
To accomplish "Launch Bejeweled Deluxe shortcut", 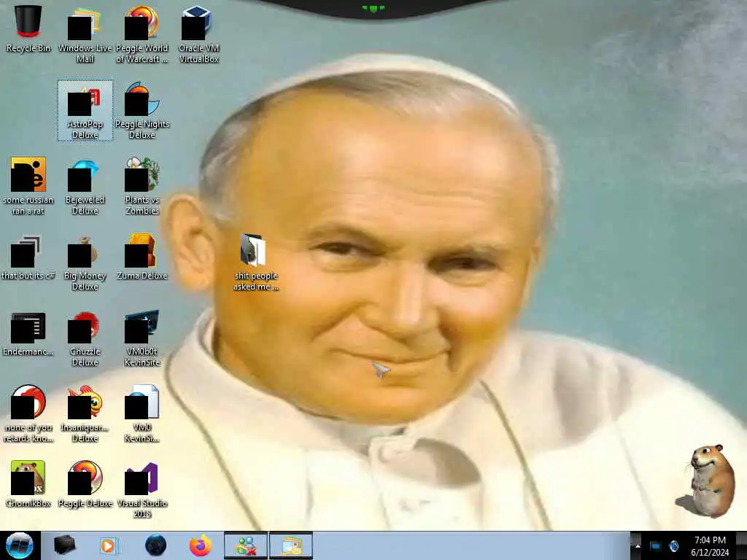I will coord(85,186).
